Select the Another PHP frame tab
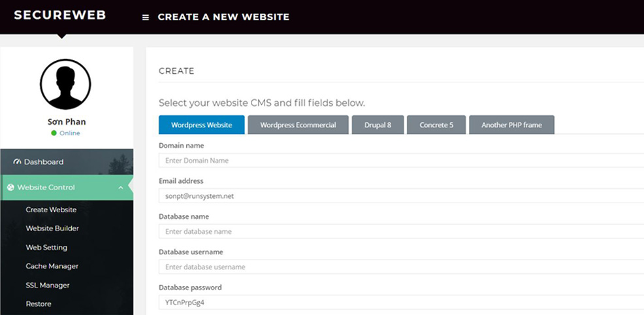 point(511,125)
